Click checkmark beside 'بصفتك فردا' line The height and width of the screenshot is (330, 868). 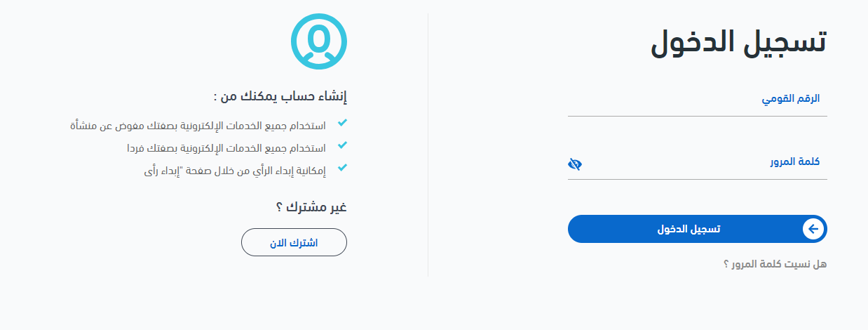click(342, 146)
